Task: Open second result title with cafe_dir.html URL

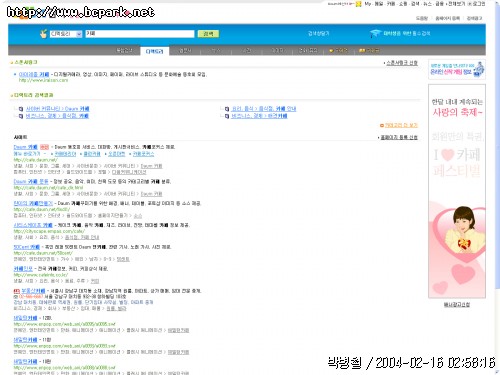Action: (x=31, y=181)
